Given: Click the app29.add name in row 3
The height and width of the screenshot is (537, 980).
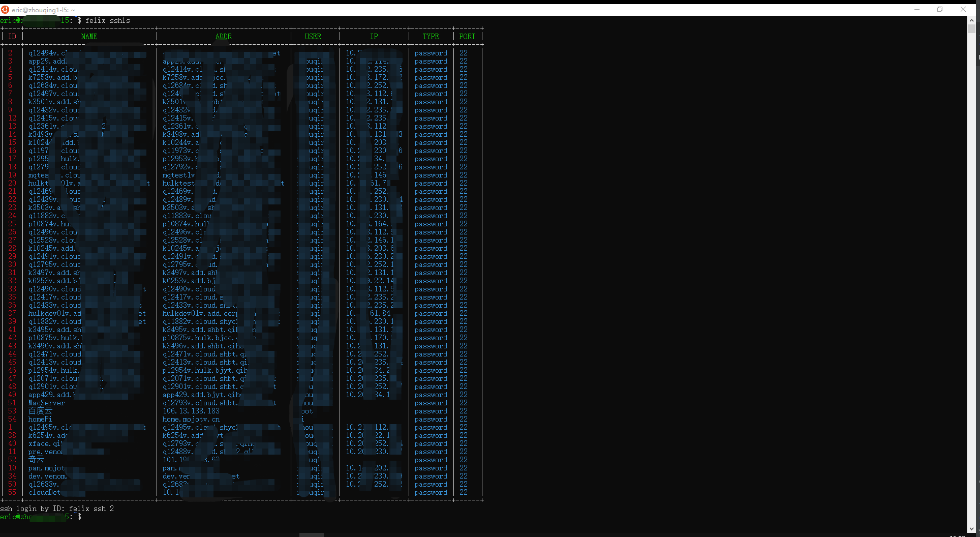Looking at the screenshot, I should 47,61.
